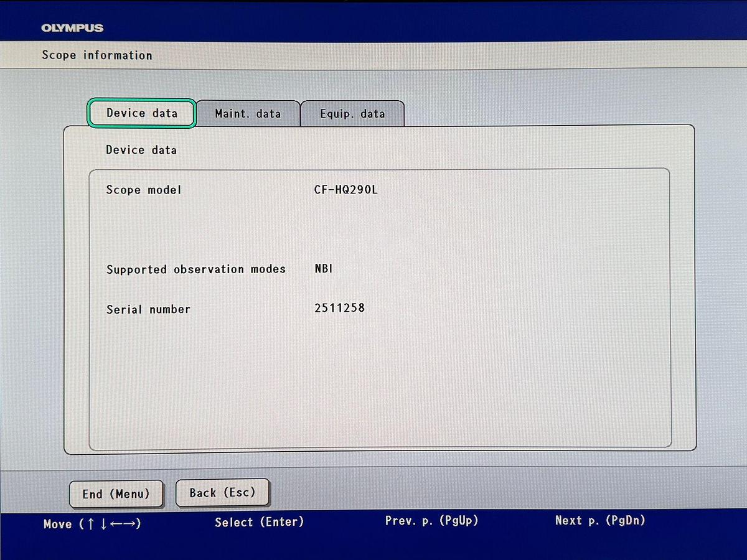Click the Back (Esc) button

click(x=222, y=493)
